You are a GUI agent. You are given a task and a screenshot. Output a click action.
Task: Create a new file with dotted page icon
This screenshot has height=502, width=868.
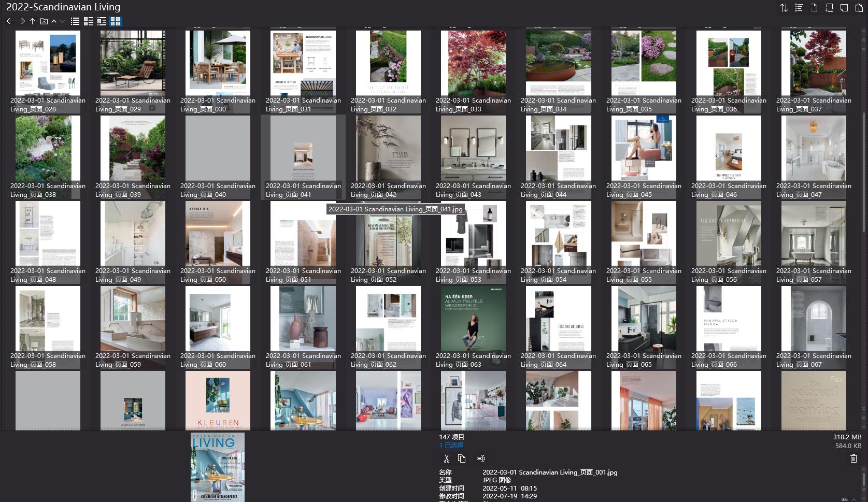coord(814,8)
